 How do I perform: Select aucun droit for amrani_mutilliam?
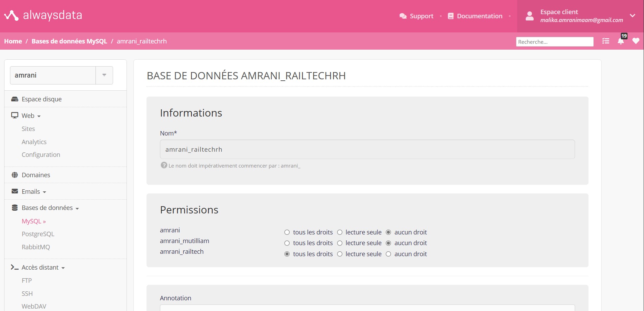[389, 243]
